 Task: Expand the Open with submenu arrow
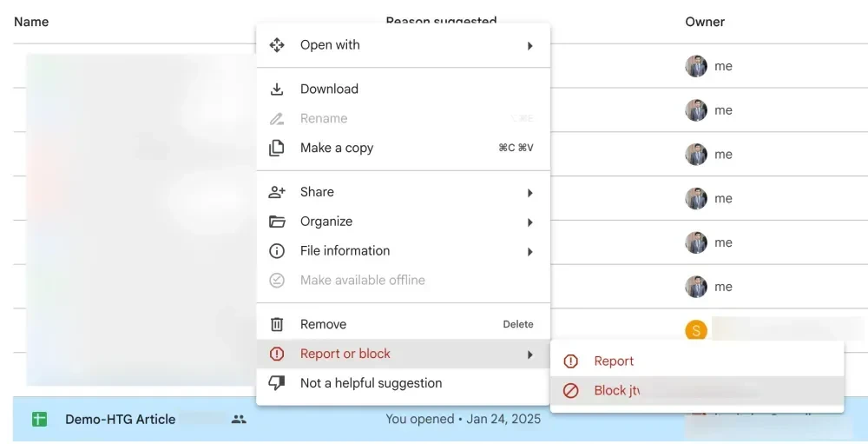point(529,45)
